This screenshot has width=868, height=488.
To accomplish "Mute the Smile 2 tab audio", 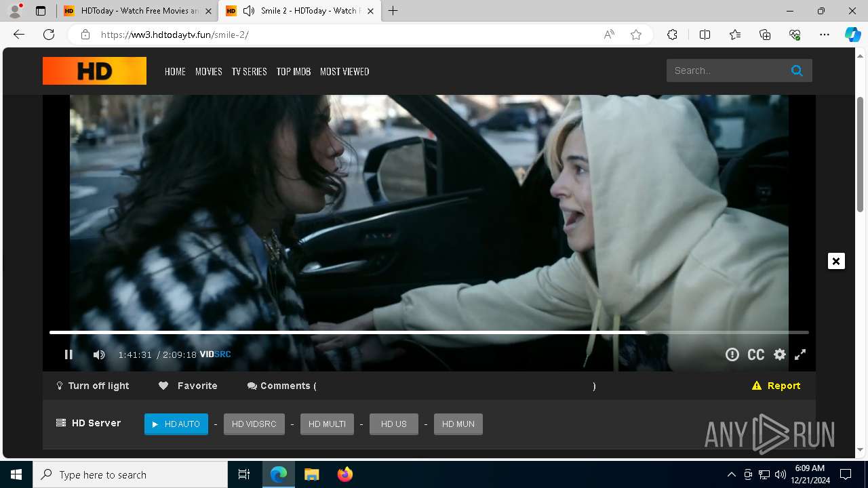I will point(249,11).
